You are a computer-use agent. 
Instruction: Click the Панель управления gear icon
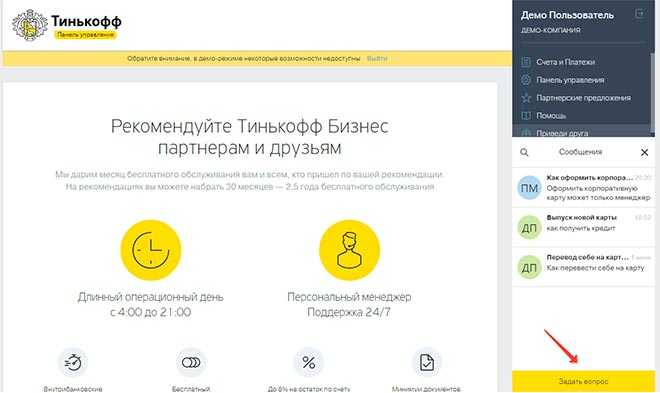(526, 80)
